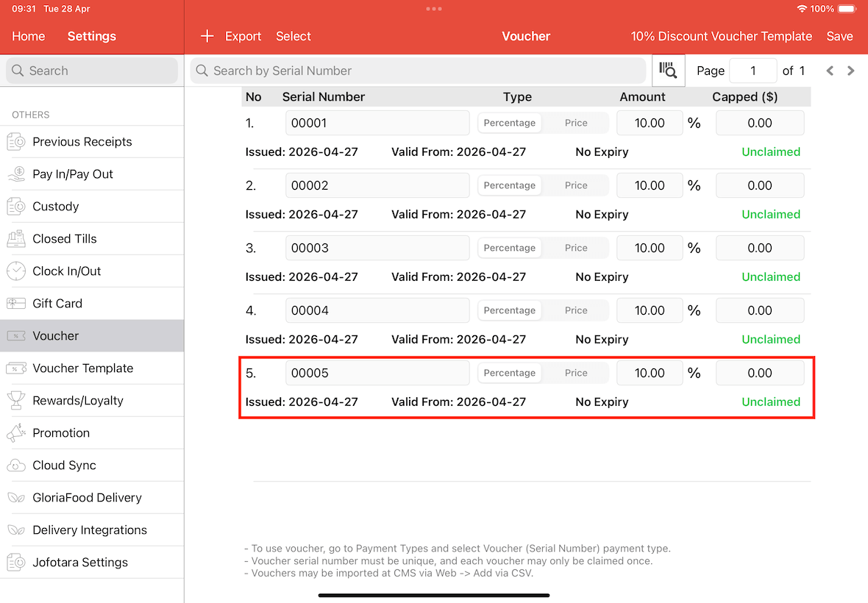
Task: Click the Gift Card icon
Action: [x=16, y=303]
